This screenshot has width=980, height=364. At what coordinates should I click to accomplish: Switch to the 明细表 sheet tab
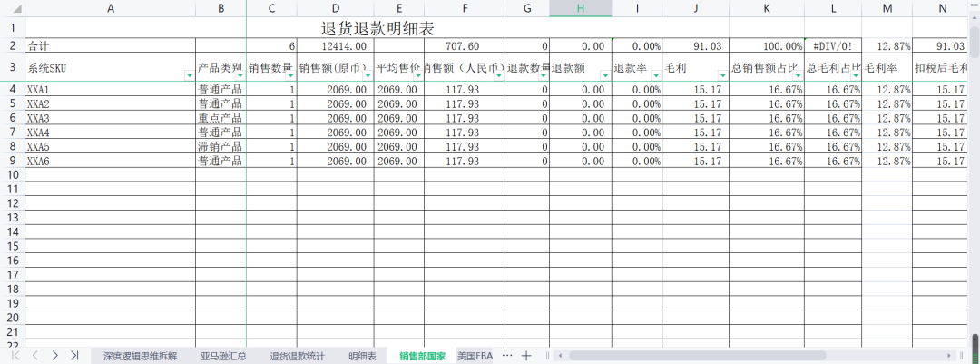tap(362, 357)
